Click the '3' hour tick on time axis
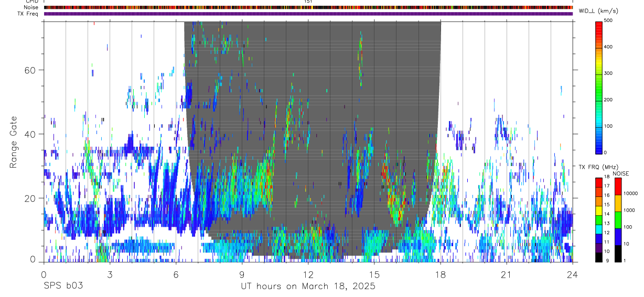Screen dimensions: 644x297 coord(110,274)
